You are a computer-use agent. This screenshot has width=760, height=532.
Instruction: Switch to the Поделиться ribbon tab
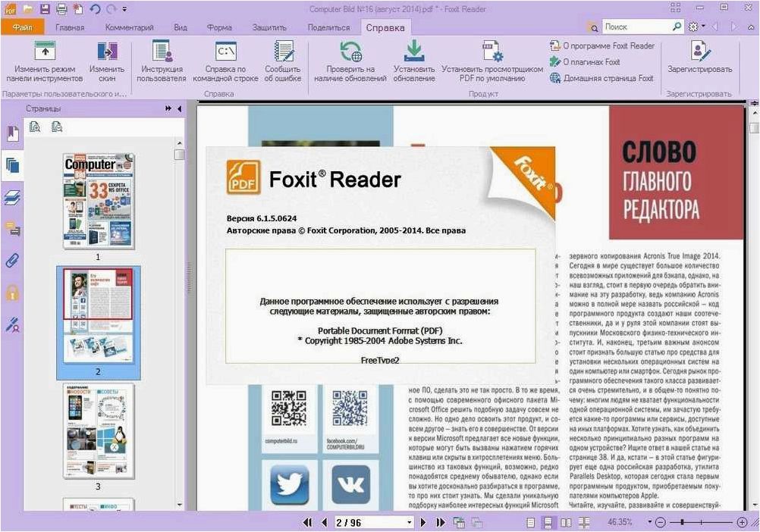(x=328, y=27)
